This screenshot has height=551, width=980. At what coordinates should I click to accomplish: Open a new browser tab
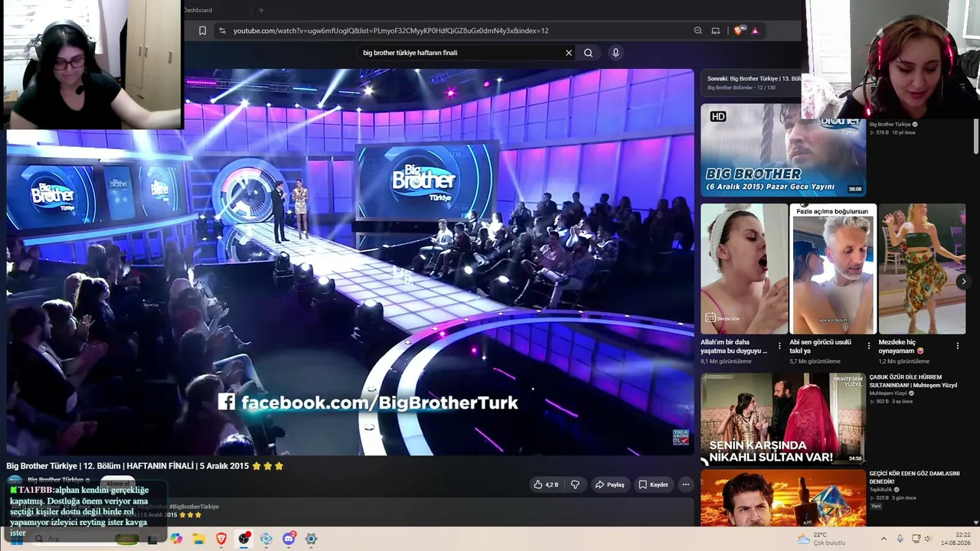(261, 10)
